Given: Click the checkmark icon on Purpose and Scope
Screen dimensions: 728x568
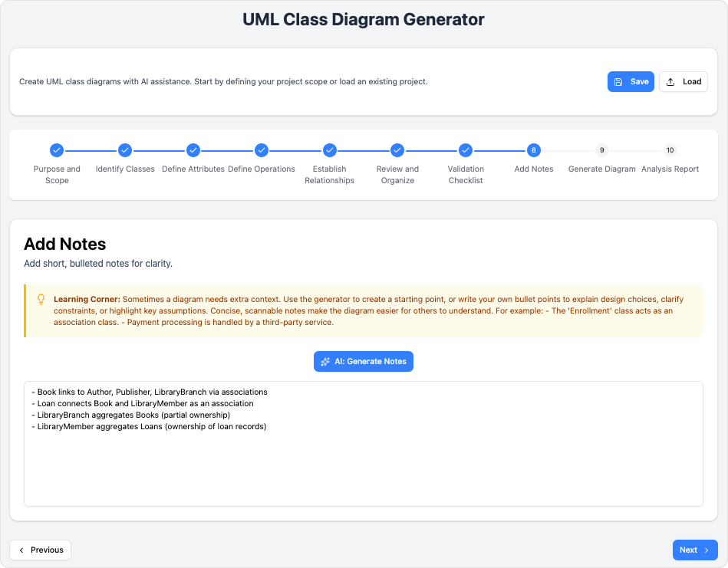Looking at the screenshot, I should pyautogui.click(x=57, y=150).
